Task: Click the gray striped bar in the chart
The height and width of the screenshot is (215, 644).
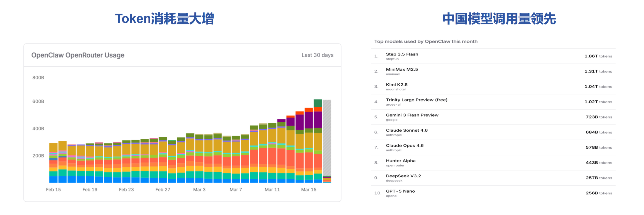Action: 327,137
